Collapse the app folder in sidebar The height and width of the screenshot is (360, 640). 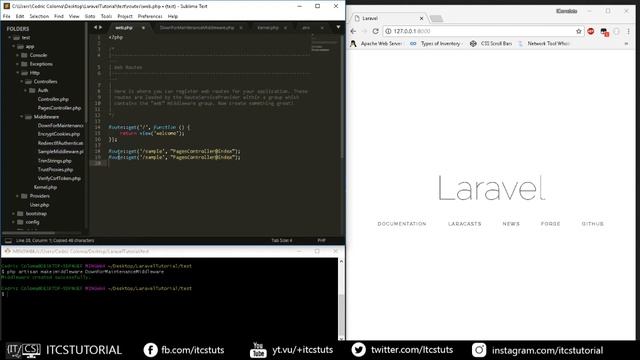coord(14,47)
